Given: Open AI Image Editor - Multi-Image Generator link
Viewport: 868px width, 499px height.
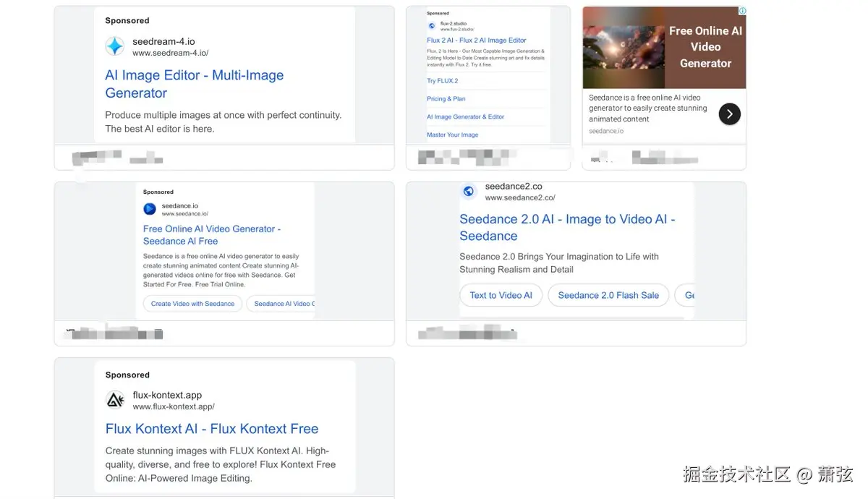Looking at the screenshot, I should pos(195,84).
